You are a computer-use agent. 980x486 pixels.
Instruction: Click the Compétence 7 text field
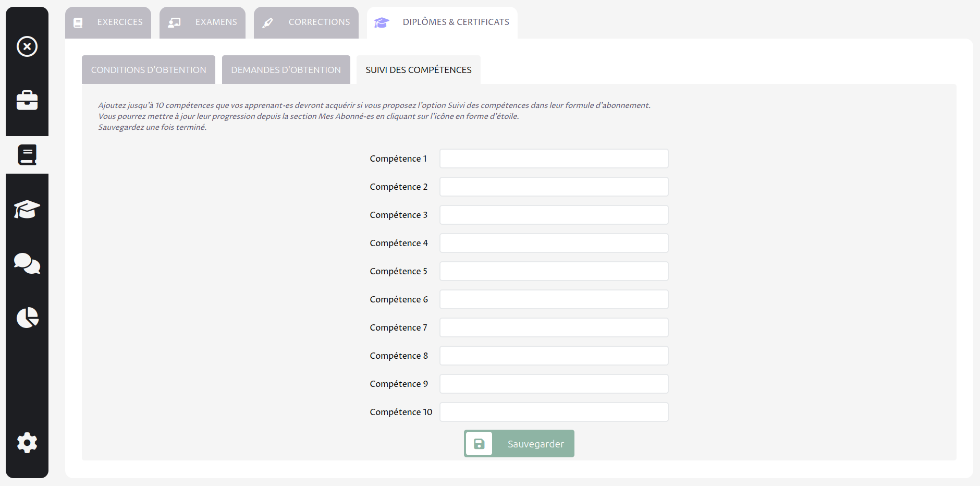point(554,327)
